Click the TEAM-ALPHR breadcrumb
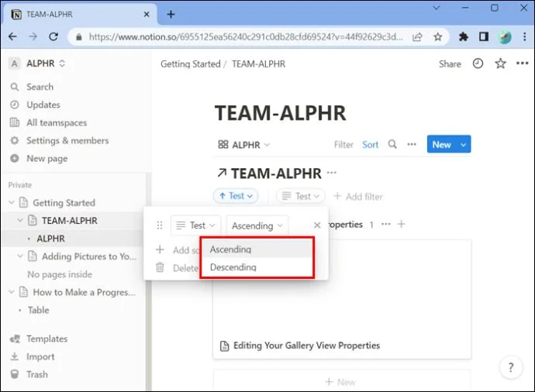Image resolution: width=535 pixels, height=392 pixels. [x=258, y=64]
